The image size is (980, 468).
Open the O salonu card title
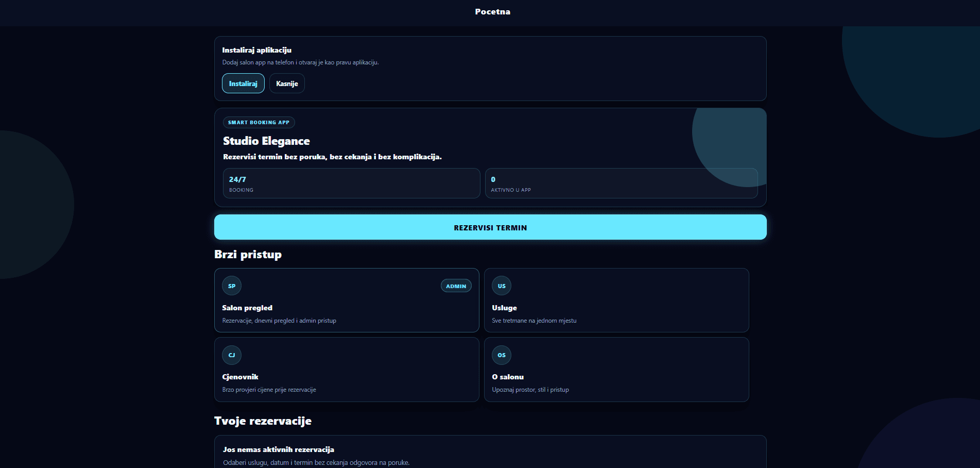pyautogui.click(x=508, y=377)
